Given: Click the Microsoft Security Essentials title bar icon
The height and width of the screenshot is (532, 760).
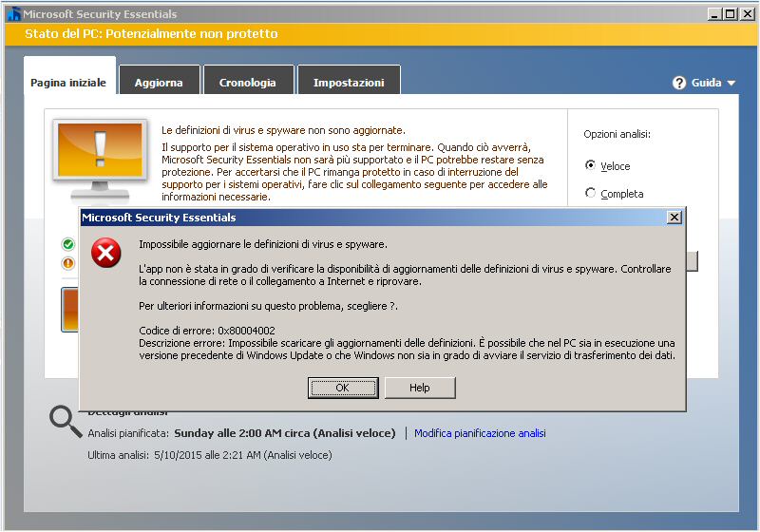Looking at the screenshot, I should pos(13,14).
